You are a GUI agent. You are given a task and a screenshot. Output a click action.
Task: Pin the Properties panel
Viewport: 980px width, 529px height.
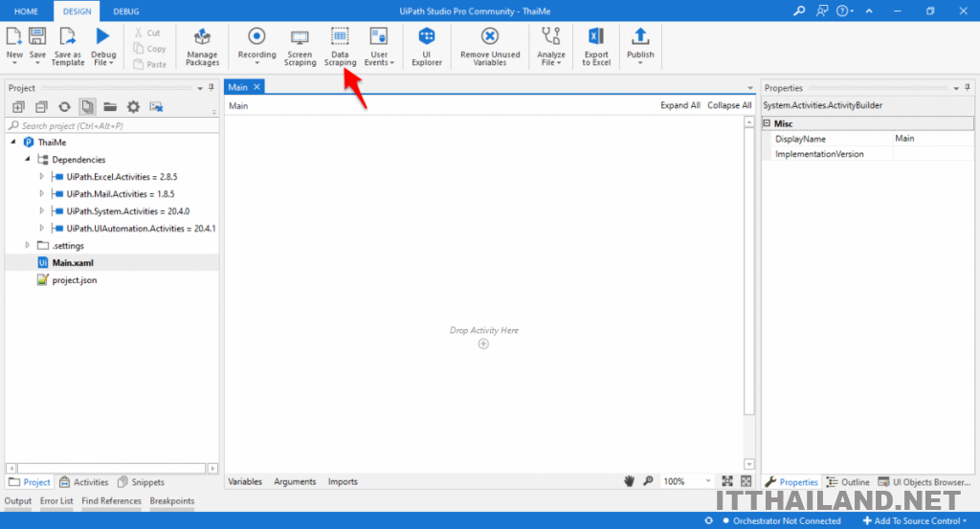click(968, 87)
